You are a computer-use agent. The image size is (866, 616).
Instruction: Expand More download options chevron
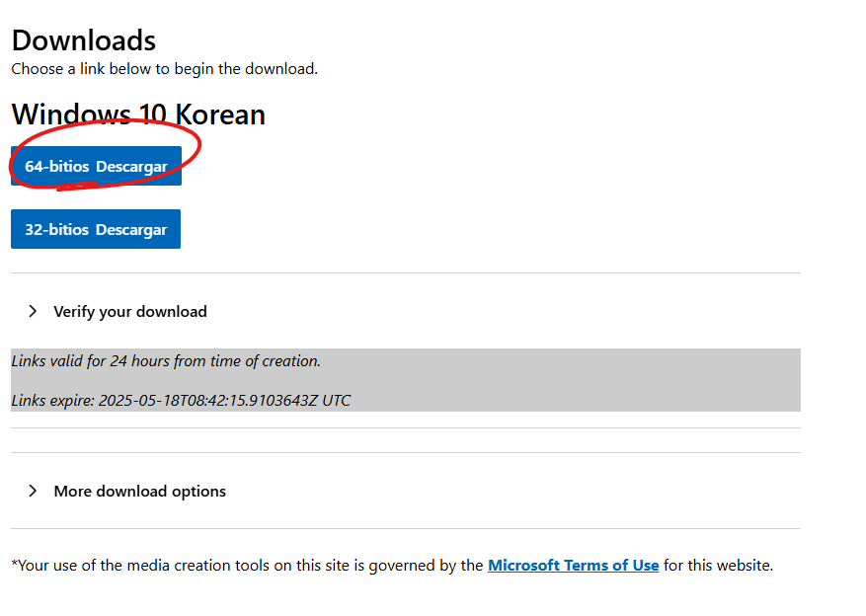coord(33,491)
